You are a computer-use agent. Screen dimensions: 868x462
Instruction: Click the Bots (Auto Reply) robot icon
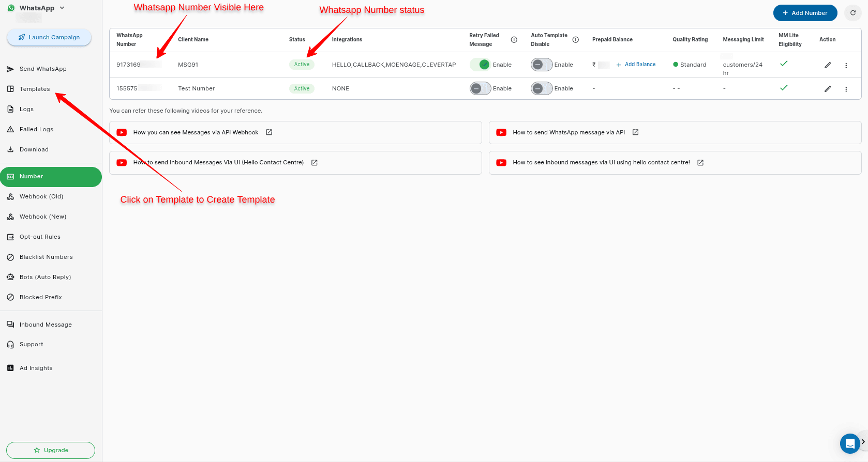[10, 277]
